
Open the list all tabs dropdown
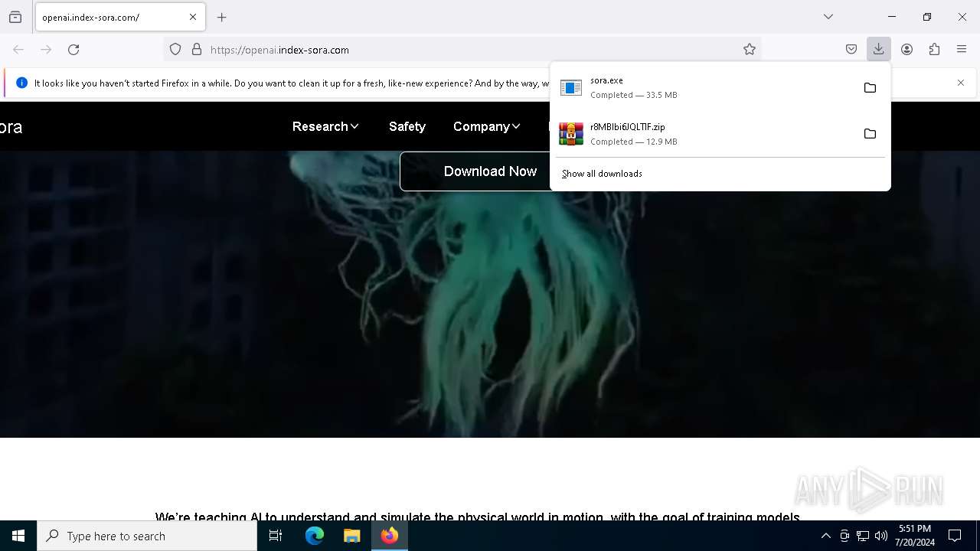tap(828, 17)
